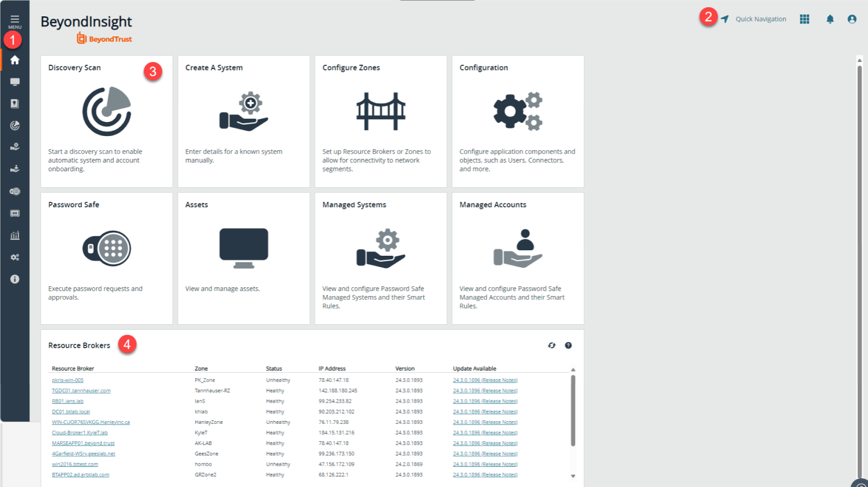This screenshot has width=868, height=487.
Task: Open the Password Safe tile
Action: pyautogui.click(x=107, y=258)
